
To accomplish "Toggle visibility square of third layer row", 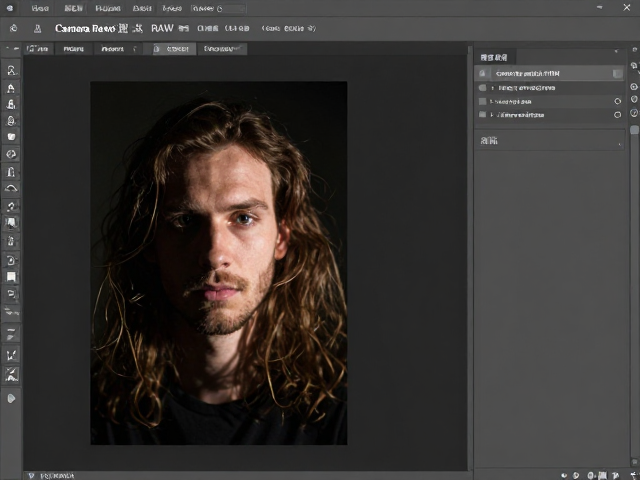I will [x=482, y=101].
